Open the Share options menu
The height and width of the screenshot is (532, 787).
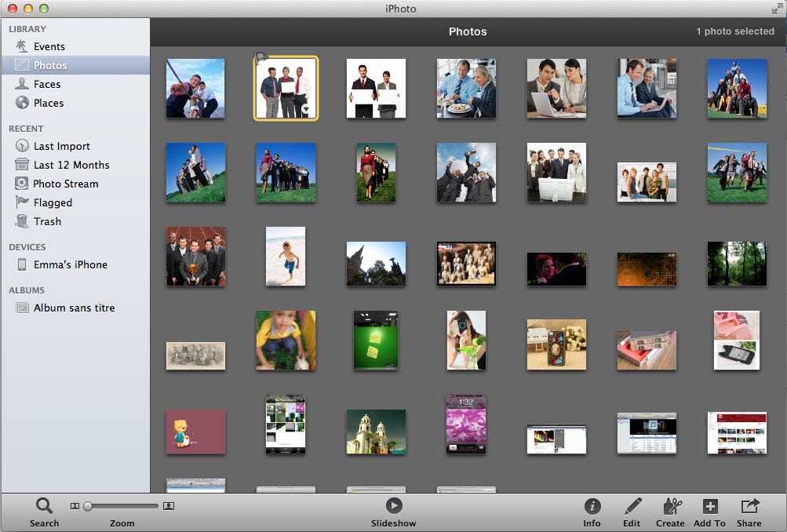749,507
